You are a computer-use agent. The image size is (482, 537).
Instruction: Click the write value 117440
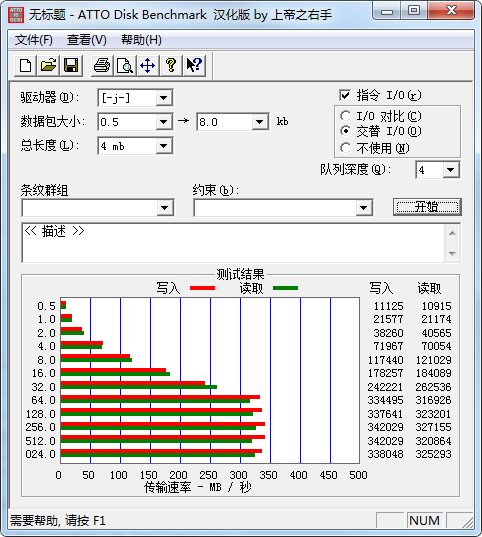(385, 360)
